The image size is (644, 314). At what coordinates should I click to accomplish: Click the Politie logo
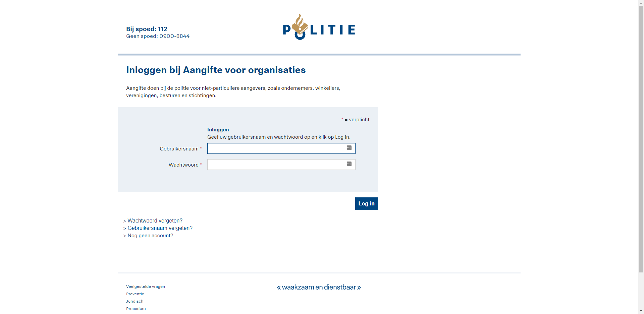[319, 27]
